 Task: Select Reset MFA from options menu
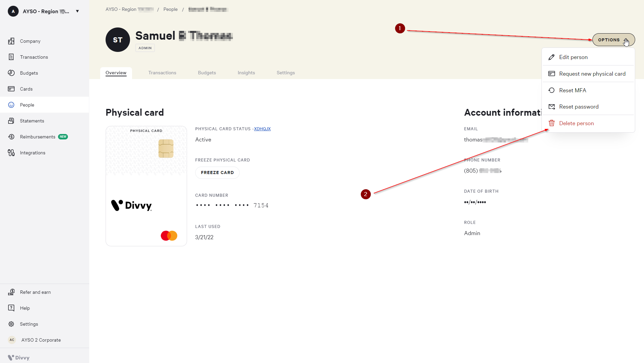point(572,90)
